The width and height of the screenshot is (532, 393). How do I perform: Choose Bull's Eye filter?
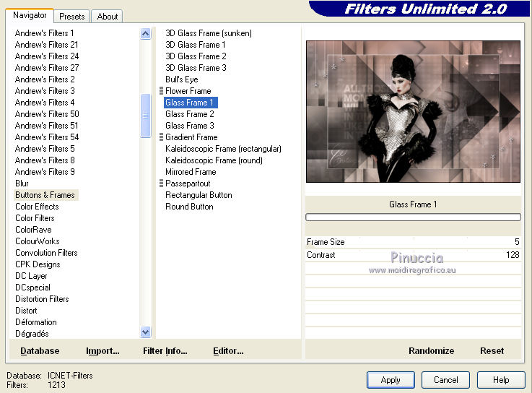tap(181, 79)
